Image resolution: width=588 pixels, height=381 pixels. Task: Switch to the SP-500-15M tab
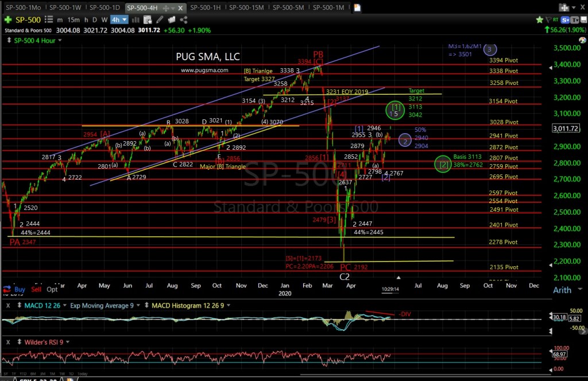(246, 7)
